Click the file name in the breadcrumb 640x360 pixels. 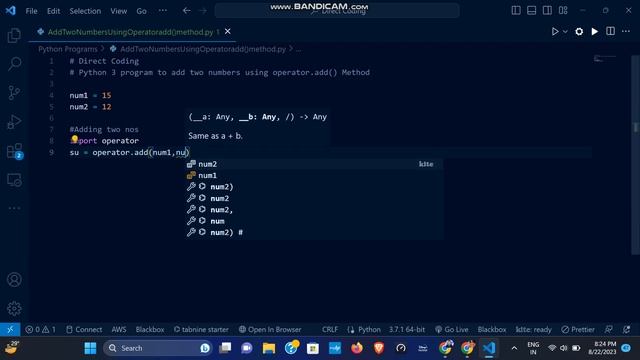point(203,49)
